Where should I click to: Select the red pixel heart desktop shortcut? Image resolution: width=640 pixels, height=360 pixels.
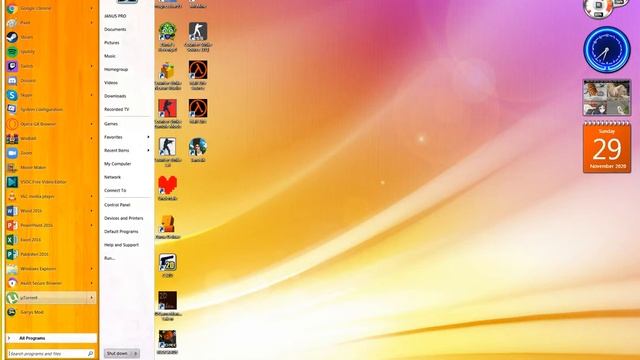pyautogui.click(x=168, y=188)
